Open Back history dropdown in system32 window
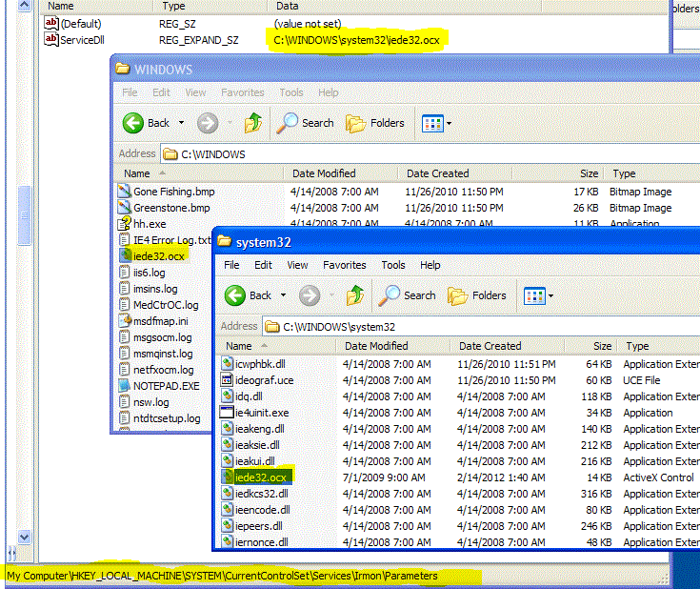The width and height of the screenshot is (700, 589). (x=283, y=295)
